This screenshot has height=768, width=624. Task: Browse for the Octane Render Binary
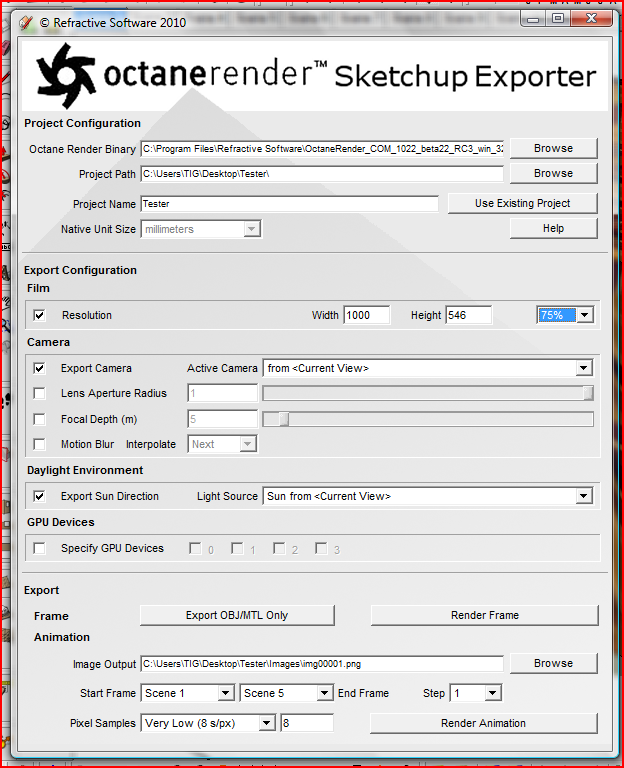(553, 148)
